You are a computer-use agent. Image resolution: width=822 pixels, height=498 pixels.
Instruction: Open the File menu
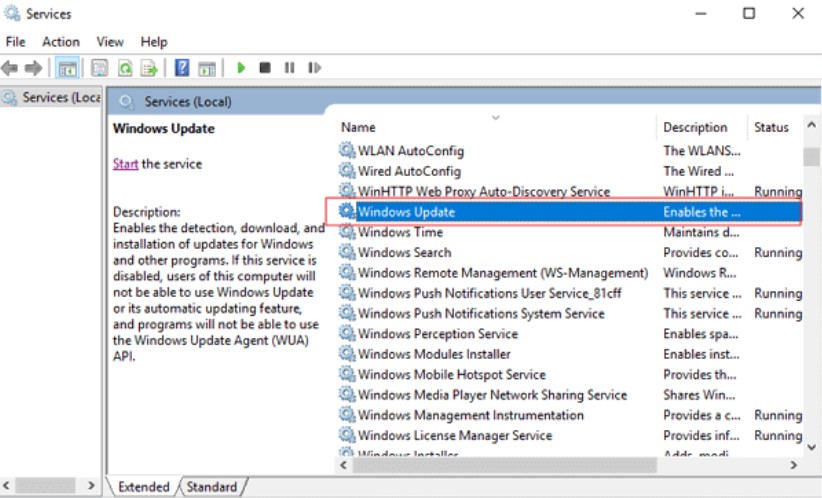(15, 41)
